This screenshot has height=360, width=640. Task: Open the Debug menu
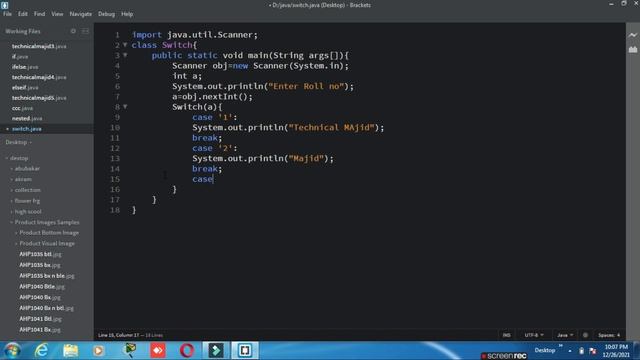coord(106,14)
